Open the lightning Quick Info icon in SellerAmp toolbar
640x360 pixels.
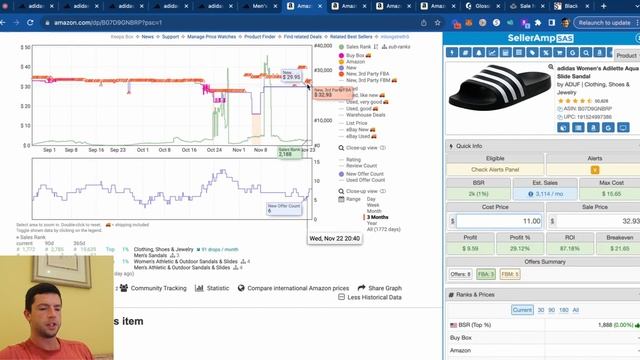[451, 53]
